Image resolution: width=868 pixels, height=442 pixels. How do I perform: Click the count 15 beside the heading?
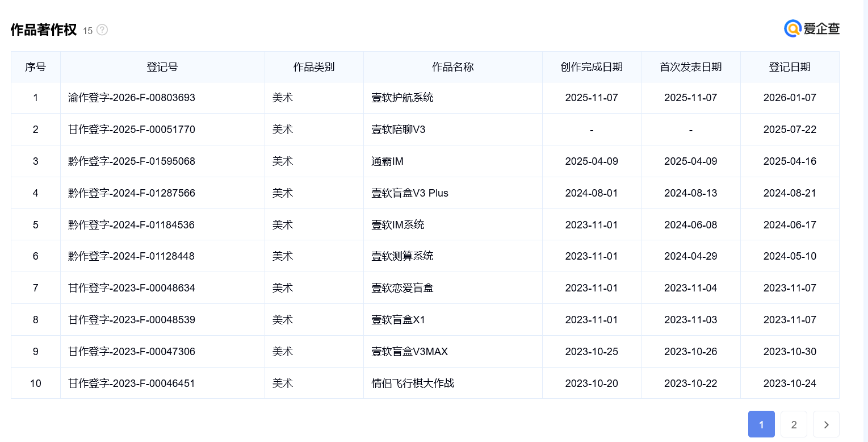(87, 31)
